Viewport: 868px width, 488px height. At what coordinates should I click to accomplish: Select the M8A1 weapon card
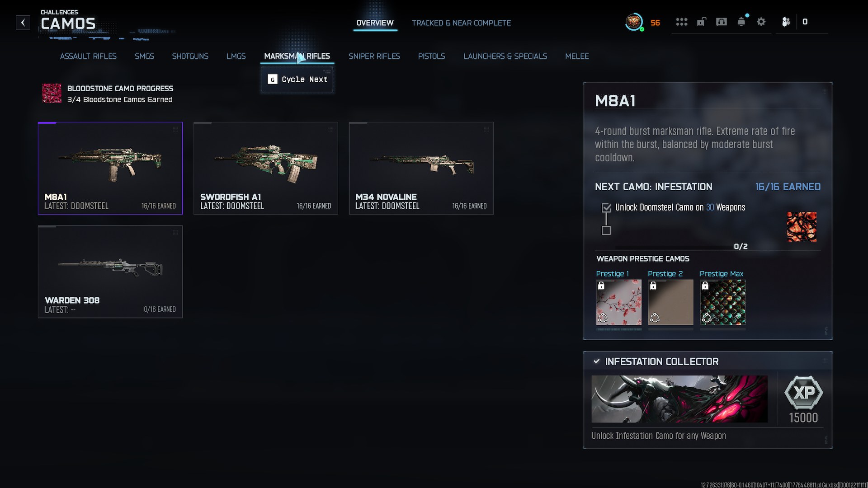click(x=110, y=168)
